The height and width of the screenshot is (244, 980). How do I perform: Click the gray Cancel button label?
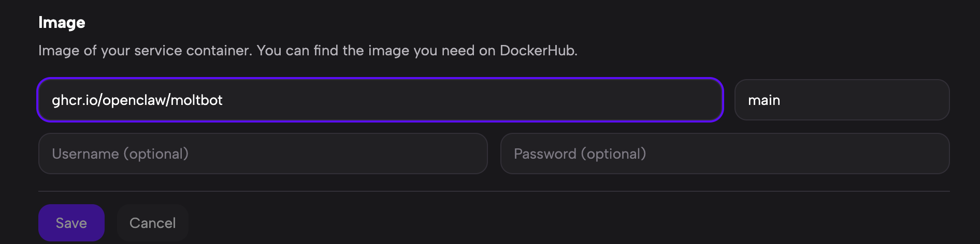point(152,223)
